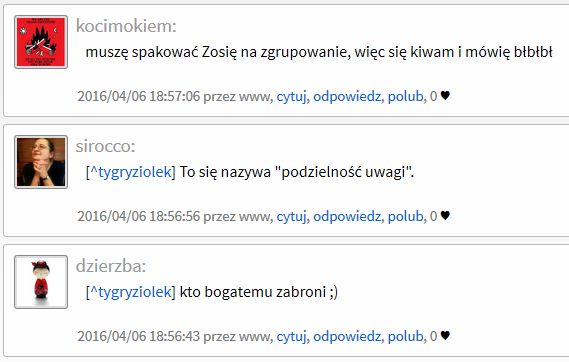Reply to sirocco's post via 'odpowiedz'
Screen dimensions: 569x362
point(347,217)
